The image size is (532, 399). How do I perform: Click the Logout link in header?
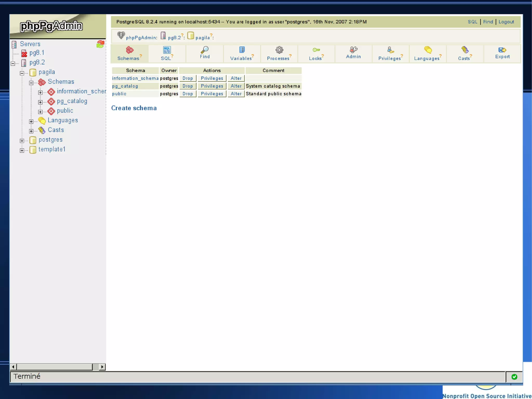[x=506, y=22]
